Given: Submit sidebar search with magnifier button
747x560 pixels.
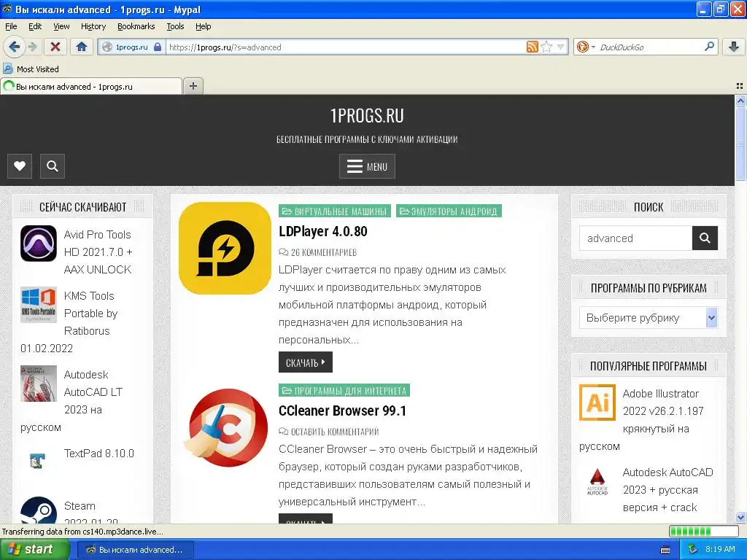Looking at the screenshot, I should point(705,238).
